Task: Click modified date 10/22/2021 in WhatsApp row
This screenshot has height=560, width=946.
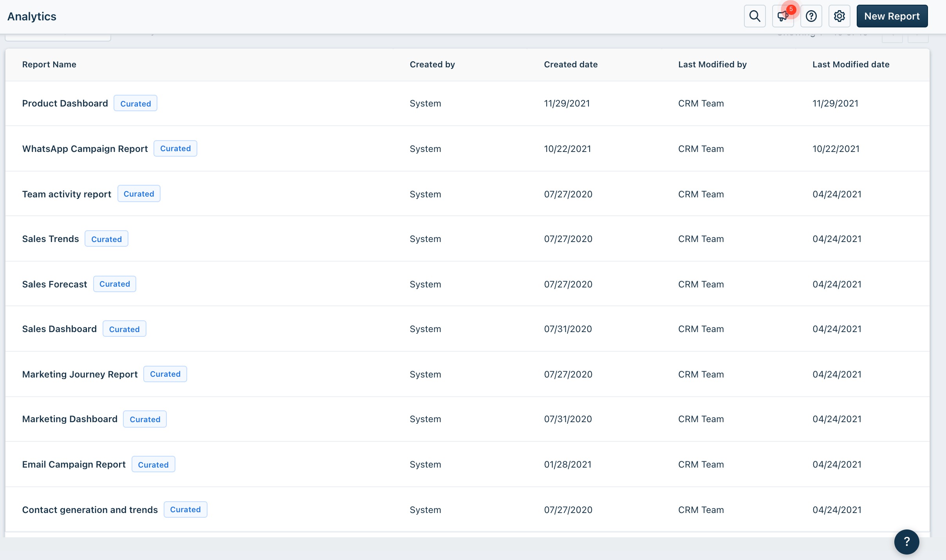Action: tap(836, 149)
